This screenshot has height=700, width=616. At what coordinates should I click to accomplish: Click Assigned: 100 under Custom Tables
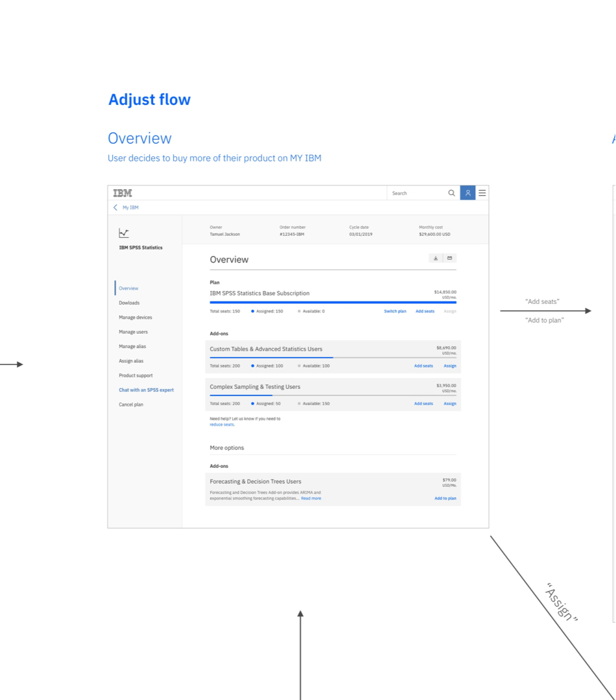269,366
